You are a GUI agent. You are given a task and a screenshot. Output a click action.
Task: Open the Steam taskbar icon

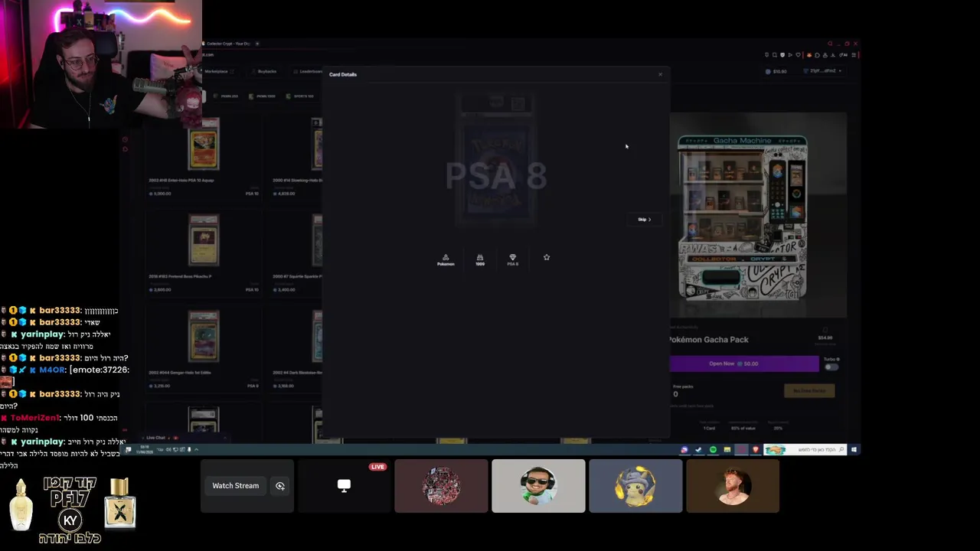click(698, 450)
